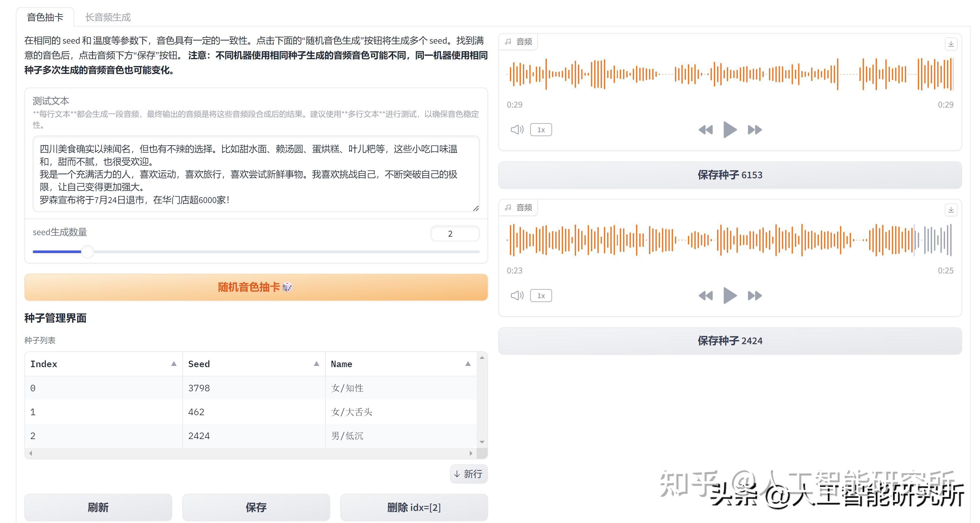Download the first generated audio clip

pos(951,43)
